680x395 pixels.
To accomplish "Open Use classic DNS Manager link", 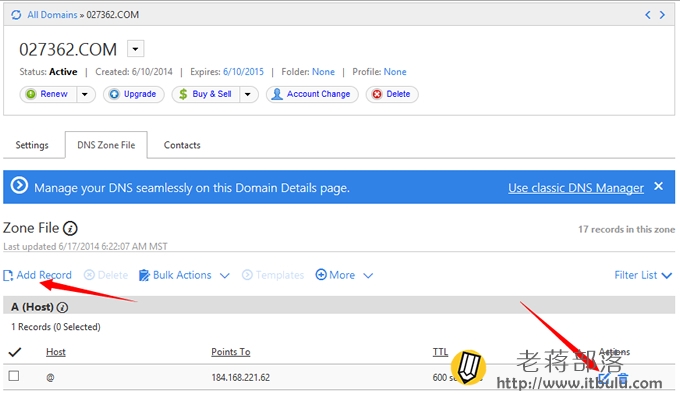I will tap(576, 188).
